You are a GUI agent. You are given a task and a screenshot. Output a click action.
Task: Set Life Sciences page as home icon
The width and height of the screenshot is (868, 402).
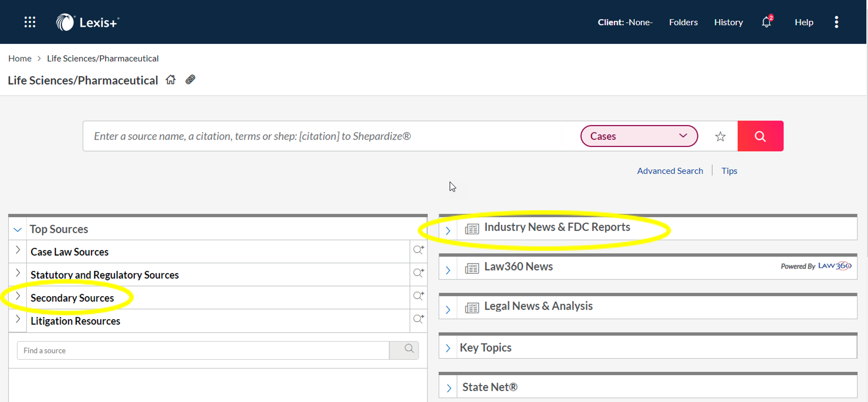171,80
